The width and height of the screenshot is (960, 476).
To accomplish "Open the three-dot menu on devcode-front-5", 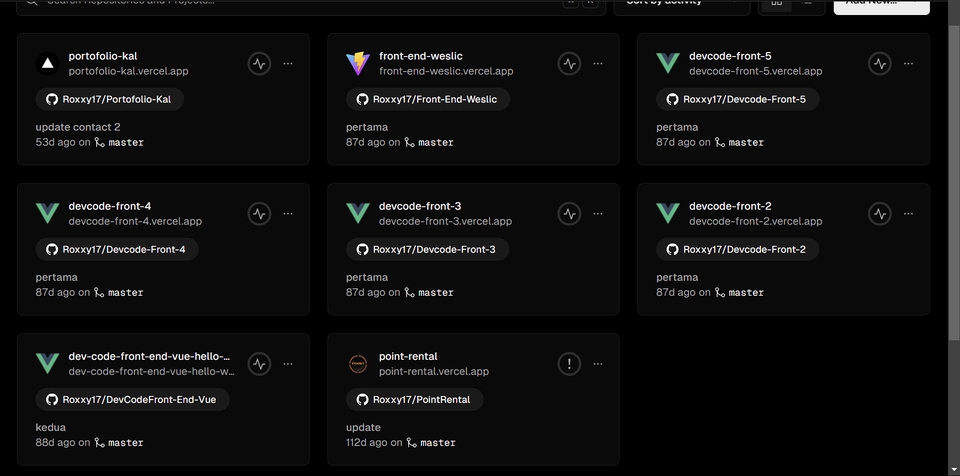I will pos(908,63).
